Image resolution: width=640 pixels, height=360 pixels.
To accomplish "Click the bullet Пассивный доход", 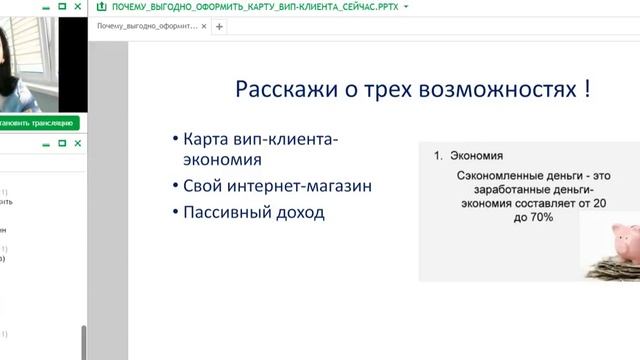I will coord(254,212).
